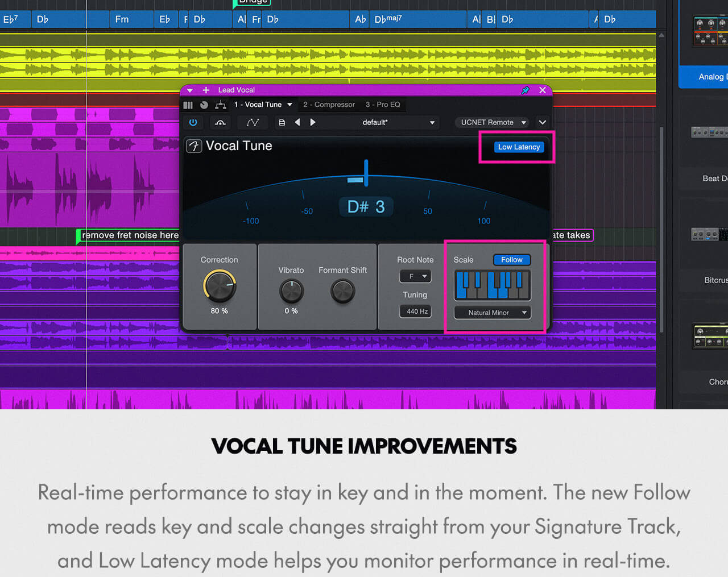Go to the next preset
728x577 pixels.
pos(312,122)
